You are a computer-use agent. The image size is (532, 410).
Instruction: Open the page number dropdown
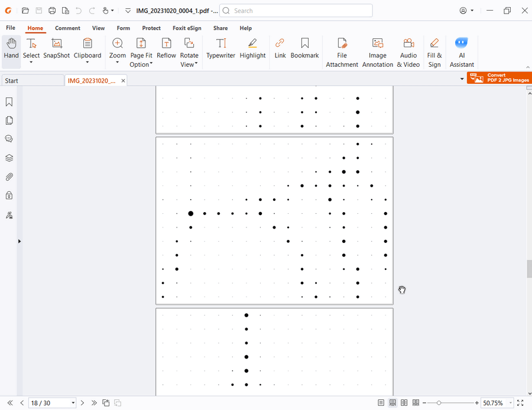pyautogui.click(x=73, y=403)
